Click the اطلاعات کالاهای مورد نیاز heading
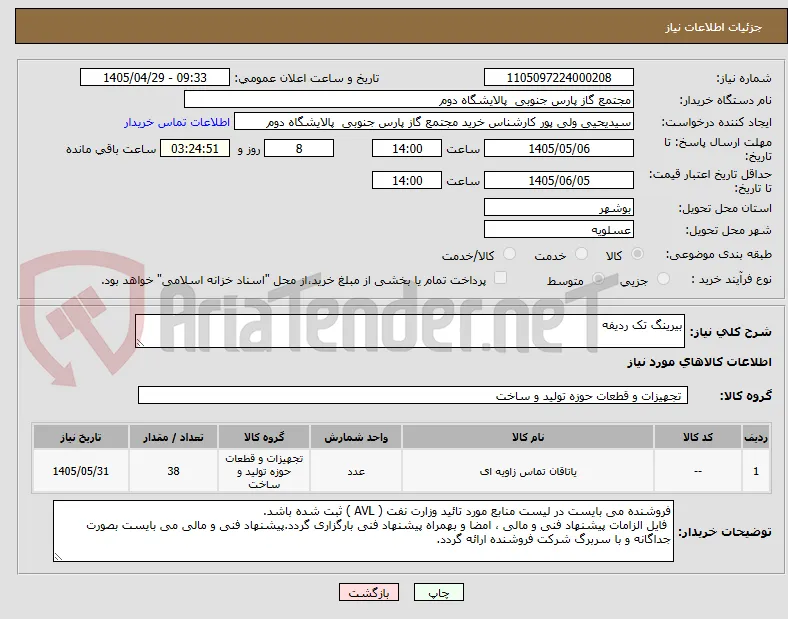Image resolution: width=788 pixels, height=619 pixels. click(699, 362)
